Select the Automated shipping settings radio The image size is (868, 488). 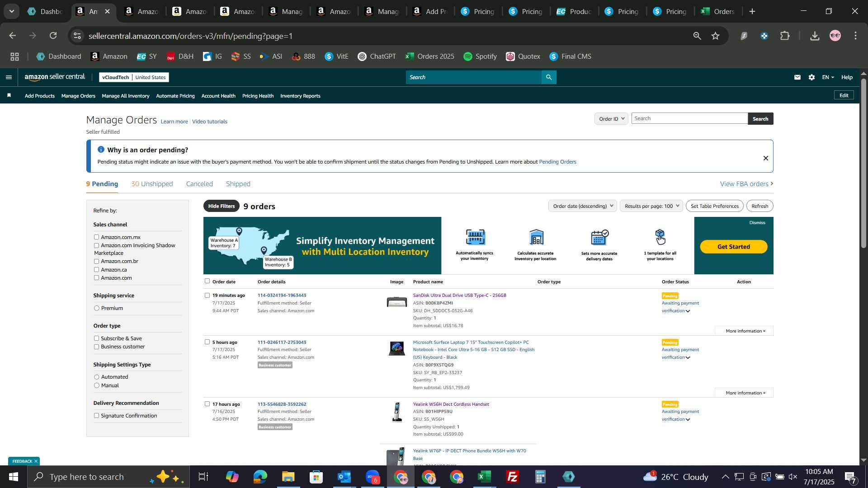pyautogui.click(x=97, y=377)
